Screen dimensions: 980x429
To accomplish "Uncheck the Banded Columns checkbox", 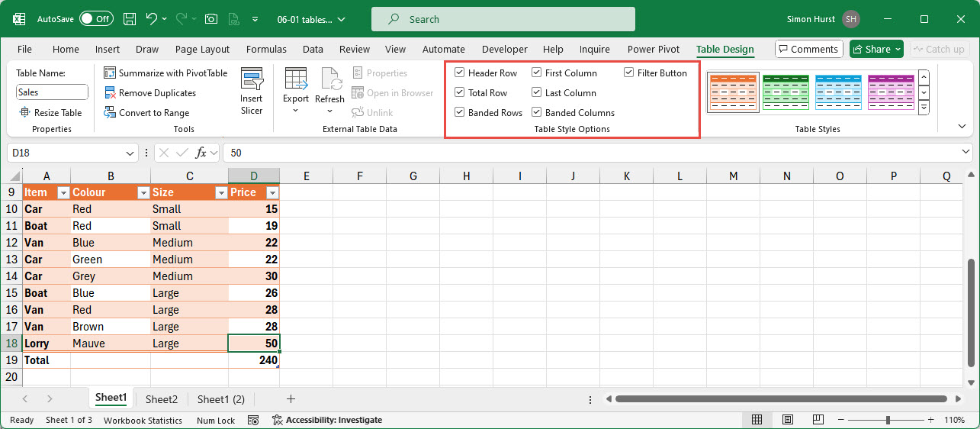I will pyautogui.click(x=537, y=113).
